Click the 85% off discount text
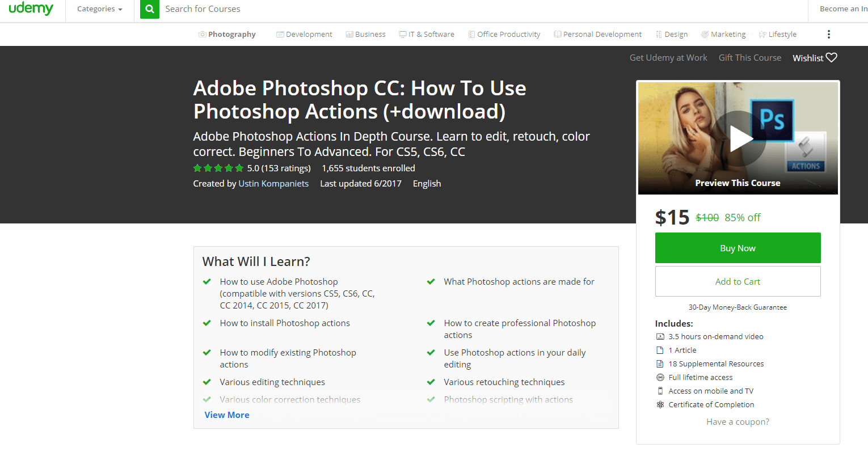Image resolution: width=868 pixels, height=452 pixels. (x=743, y=218)
